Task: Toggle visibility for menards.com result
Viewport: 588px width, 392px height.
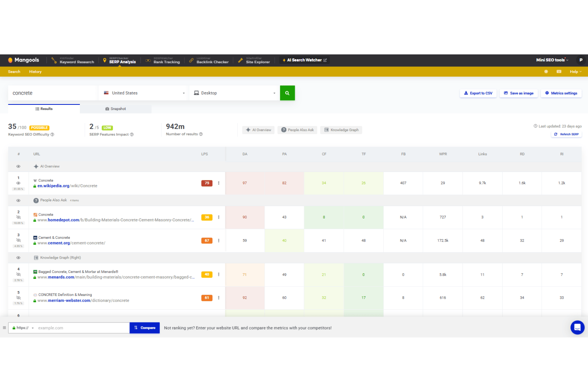Action: (x=18, y=274)
